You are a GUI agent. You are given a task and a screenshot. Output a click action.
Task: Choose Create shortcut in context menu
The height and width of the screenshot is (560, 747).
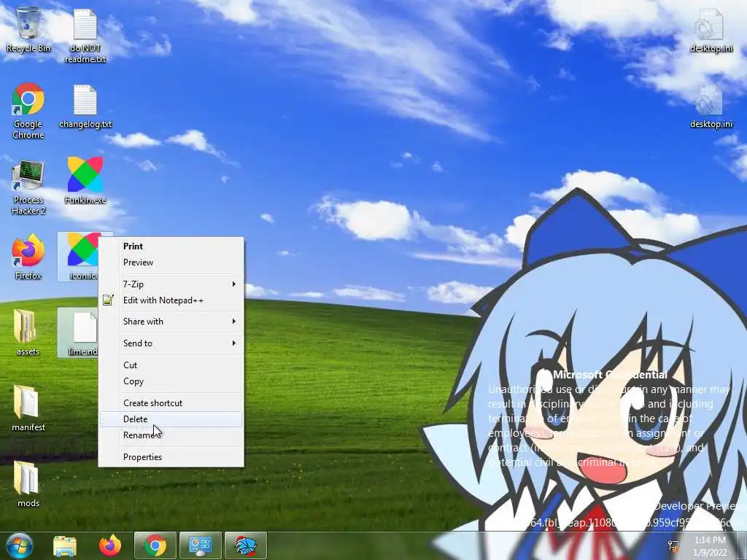click(171, 403)
